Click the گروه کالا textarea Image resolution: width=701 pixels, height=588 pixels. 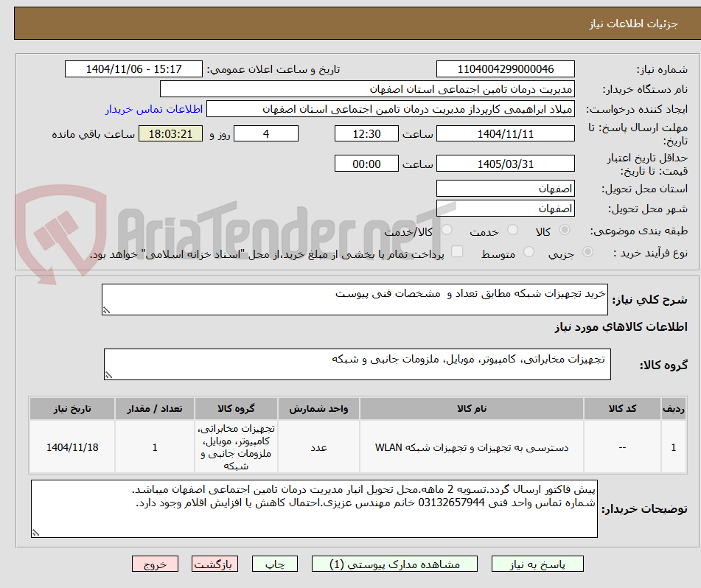click(358, 365)
